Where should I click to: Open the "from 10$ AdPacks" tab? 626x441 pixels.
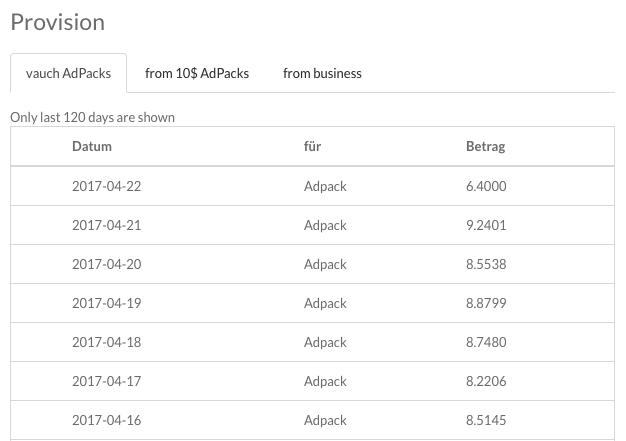[197, 73]
